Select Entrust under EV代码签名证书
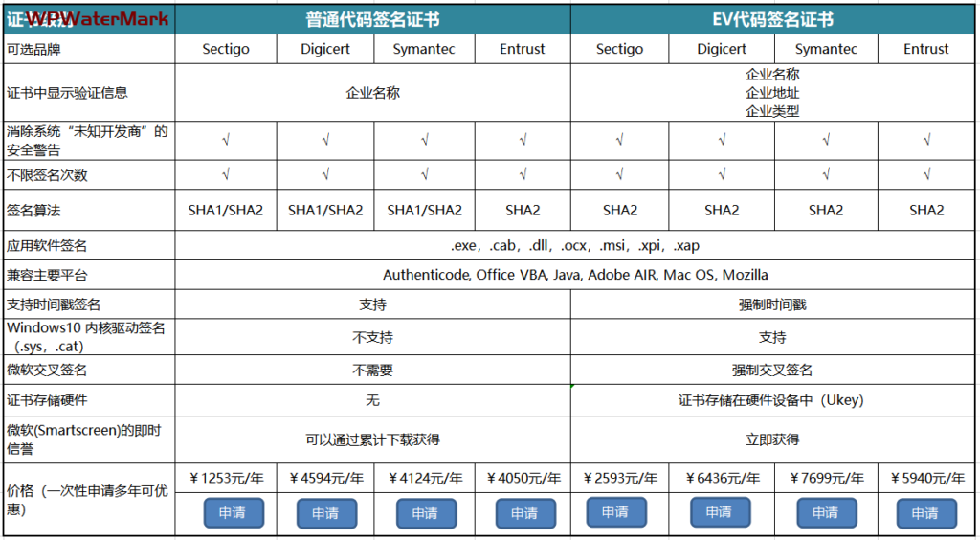980x540 pixels. (926, 49)
